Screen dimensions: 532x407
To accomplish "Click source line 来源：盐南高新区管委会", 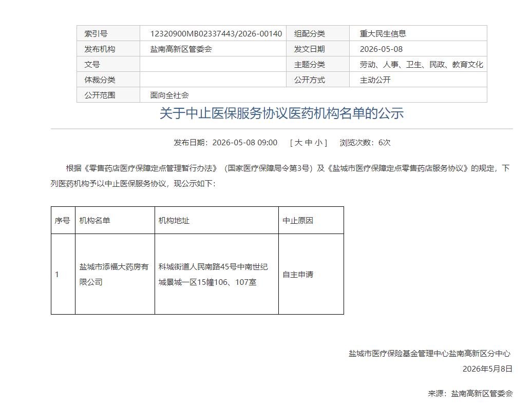I will (x=470, y=394).
